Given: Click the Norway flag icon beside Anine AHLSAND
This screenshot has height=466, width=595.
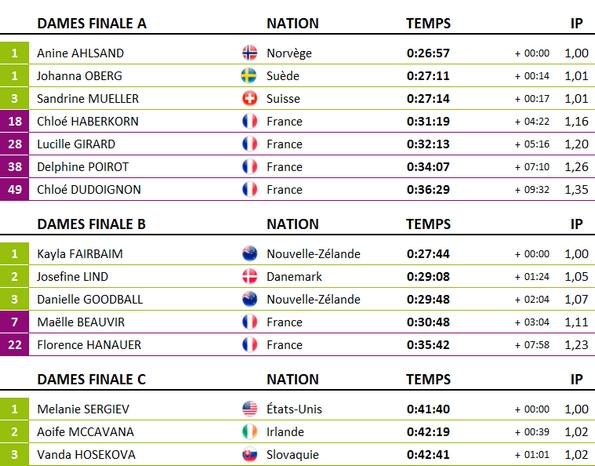Looking at the screenshot, I should click(249, 53).
